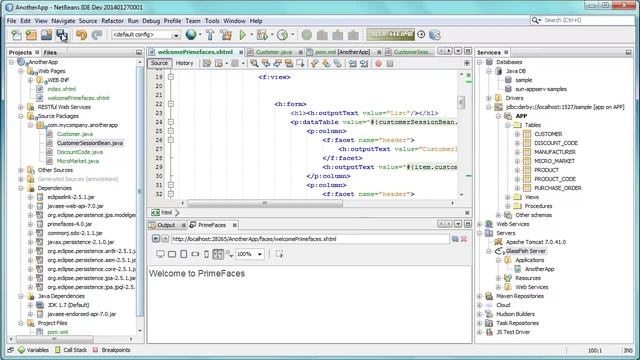The image size is (640, 360).
Task: Toggle the fit-to-window size icon
Action: coord(218,254)
